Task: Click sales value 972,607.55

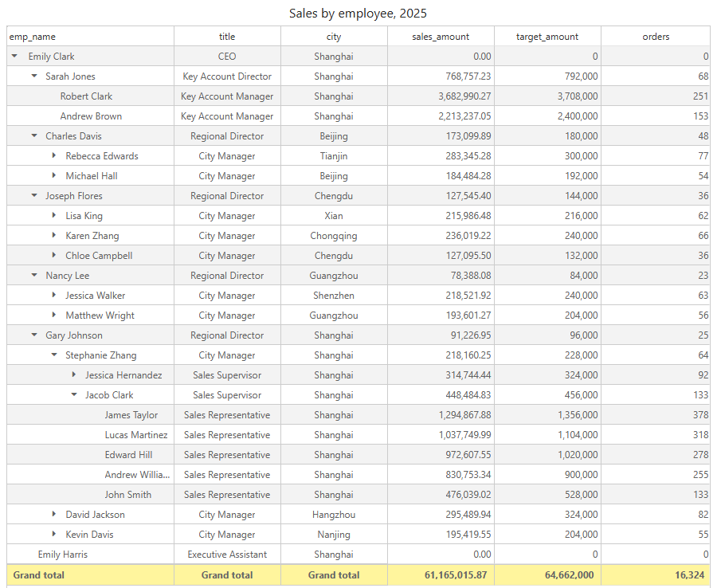Action: [x=468, y=454]
